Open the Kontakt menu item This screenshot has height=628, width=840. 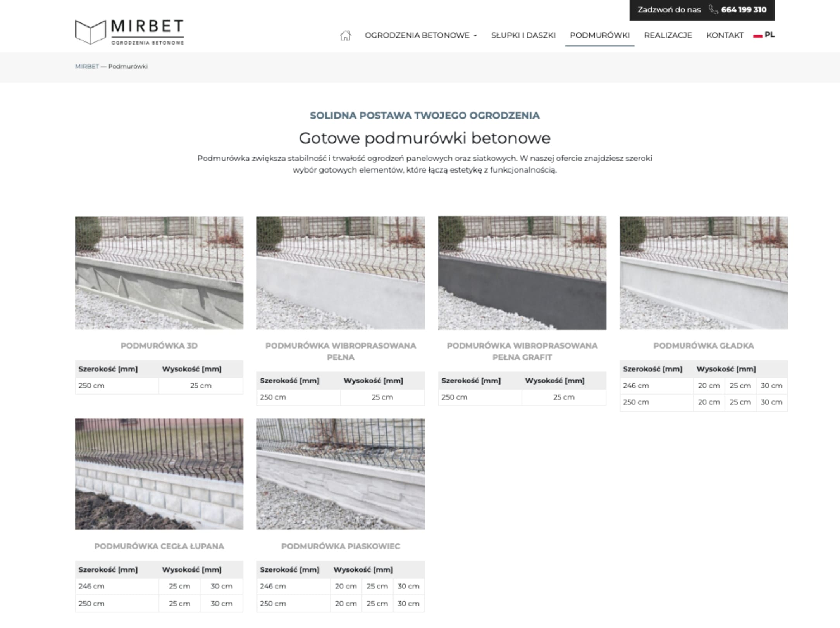(725, 35)
